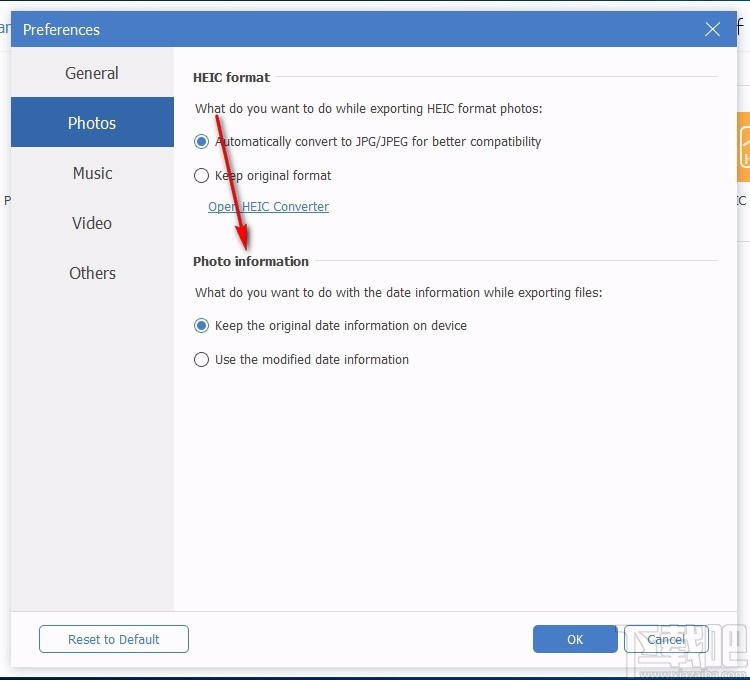Click the Preferences title text

(x=61, y=30)
